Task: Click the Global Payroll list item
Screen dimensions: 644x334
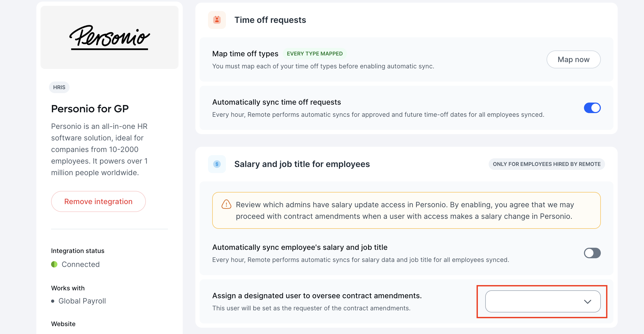Action: (82, 301)
